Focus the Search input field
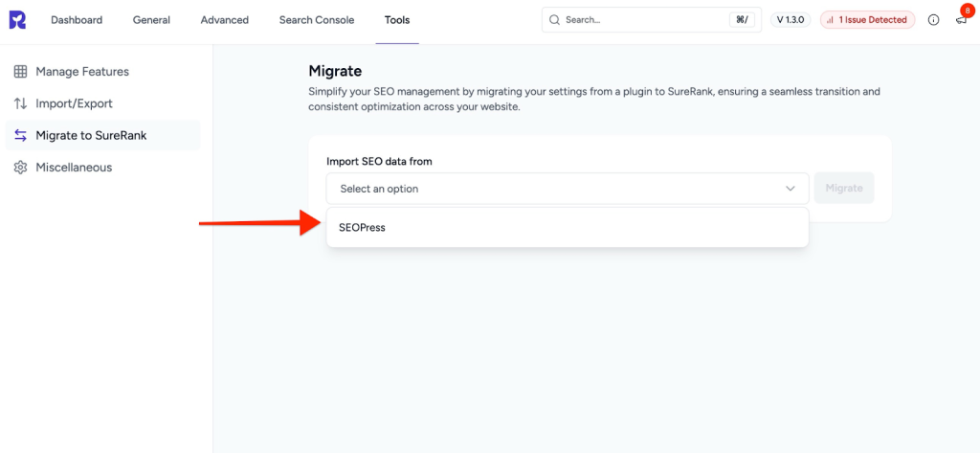This screenshot has width=980, height=453. [x=651, y=20]
